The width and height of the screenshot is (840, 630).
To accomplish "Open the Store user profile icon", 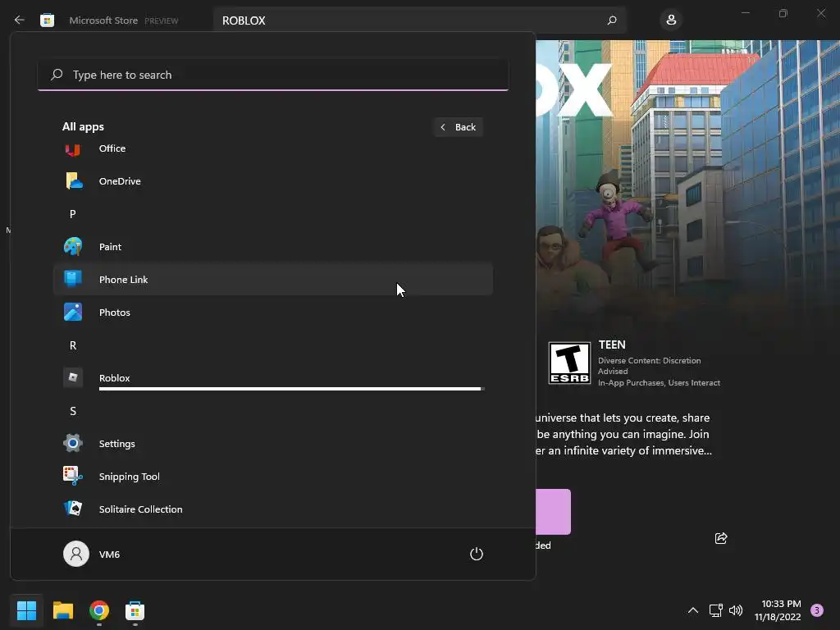I will click(671, 21).
